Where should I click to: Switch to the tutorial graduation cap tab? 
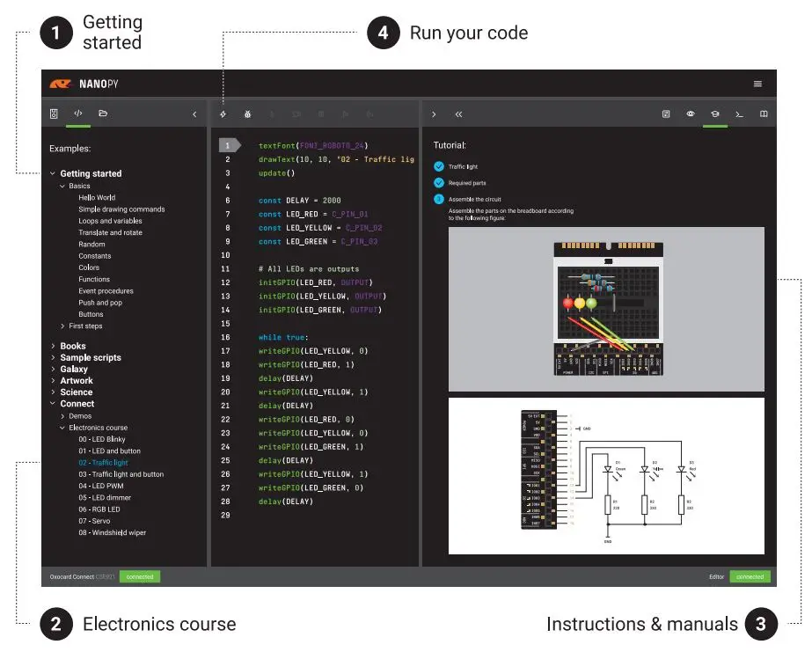pos(714,114)
